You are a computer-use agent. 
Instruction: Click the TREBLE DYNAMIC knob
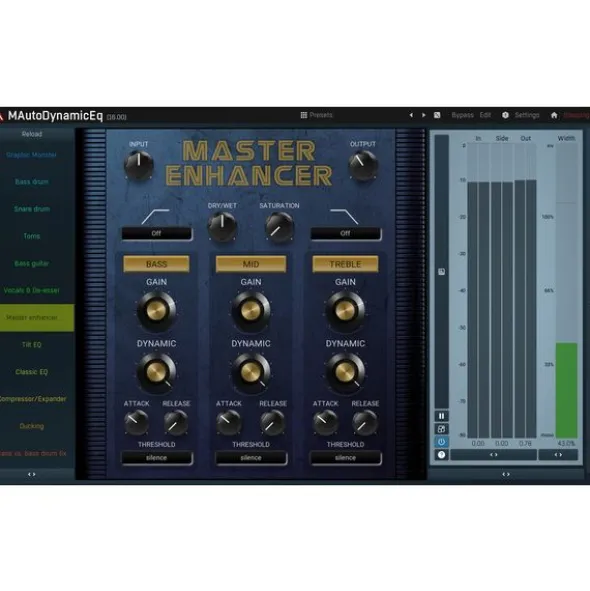(x=345, y=372)
